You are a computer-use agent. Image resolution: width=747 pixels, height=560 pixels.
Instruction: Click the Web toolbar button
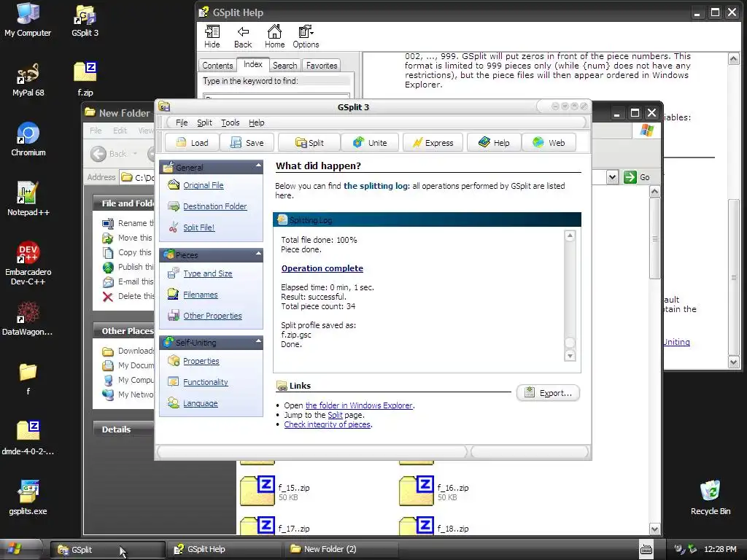pyautogui.click(x=549, y=143)
